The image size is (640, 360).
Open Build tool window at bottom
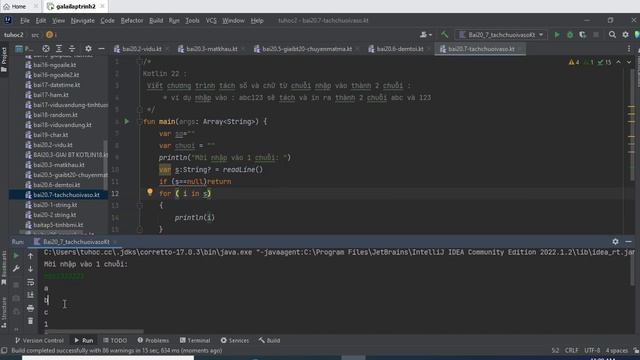click(x=269, y=340)
